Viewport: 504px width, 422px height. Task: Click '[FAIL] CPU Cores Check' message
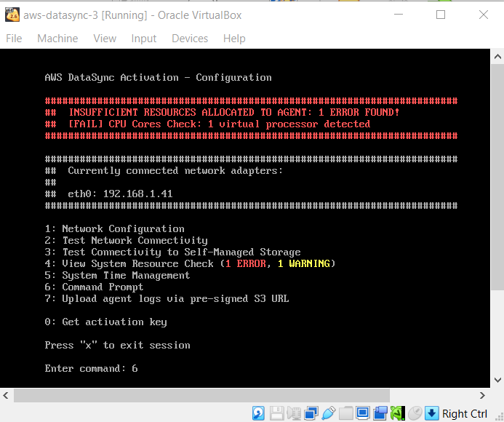(x=220, y=124)
